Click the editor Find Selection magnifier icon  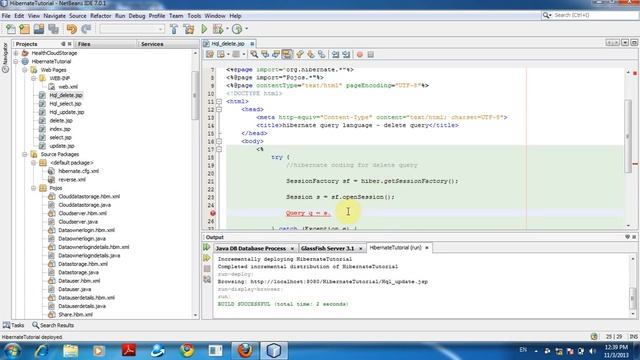click(254, 54)
